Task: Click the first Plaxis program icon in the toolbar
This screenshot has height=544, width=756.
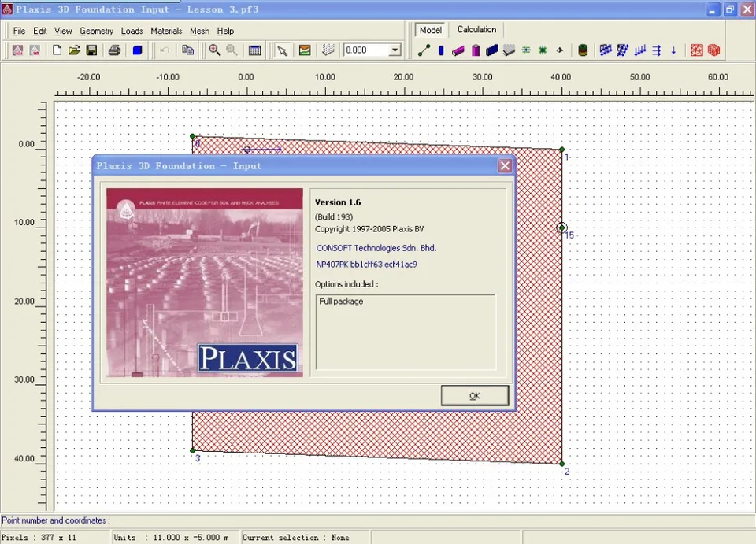Action: [x=17, y=50]
